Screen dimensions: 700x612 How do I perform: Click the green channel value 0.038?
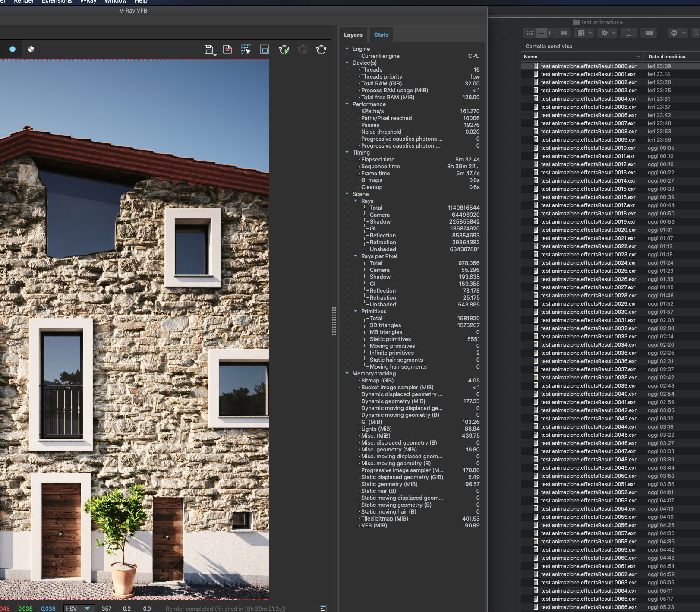coord(25,609)
